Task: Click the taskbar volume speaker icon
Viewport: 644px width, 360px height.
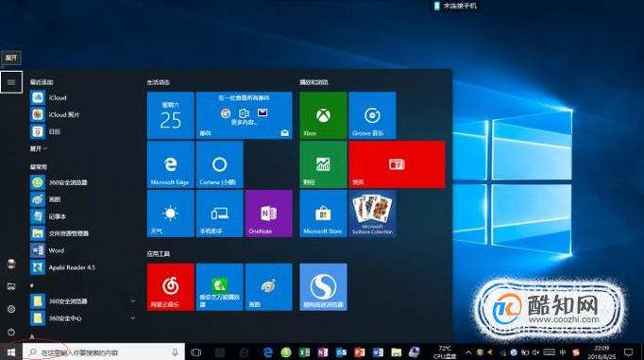Action: [536, 352]
